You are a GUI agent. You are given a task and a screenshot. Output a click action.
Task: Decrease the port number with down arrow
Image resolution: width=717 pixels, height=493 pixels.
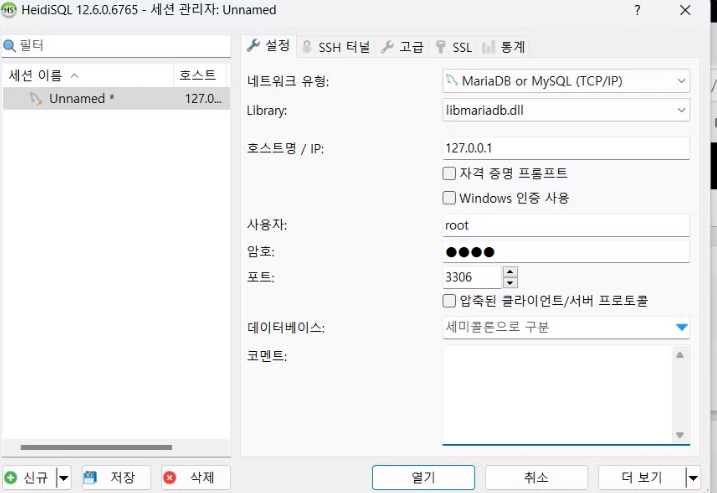tap(510, 283)
